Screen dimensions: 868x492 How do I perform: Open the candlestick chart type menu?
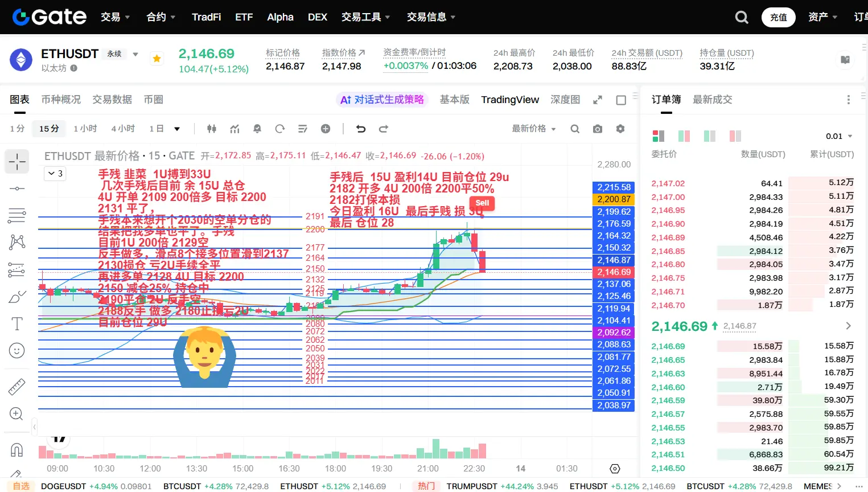(x=212, y=129)
